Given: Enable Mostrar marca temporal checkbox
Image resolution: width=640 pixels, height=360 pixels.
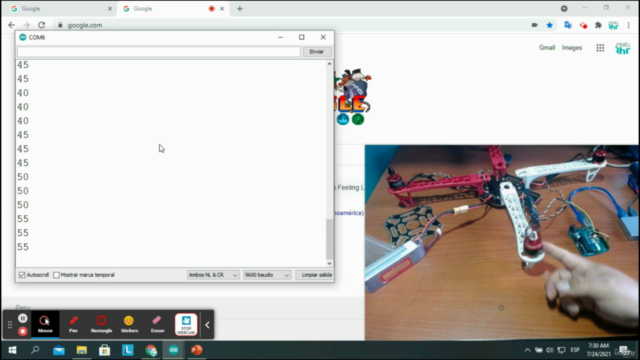Looking at the screenshot, I should click(56, 275).
